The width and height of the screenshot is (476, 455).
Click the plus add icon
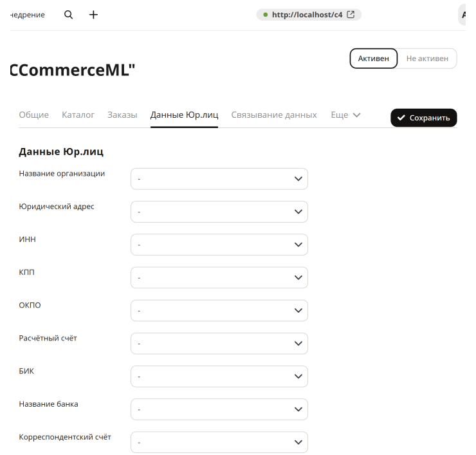pyautogui.click(x=93, y=15)
